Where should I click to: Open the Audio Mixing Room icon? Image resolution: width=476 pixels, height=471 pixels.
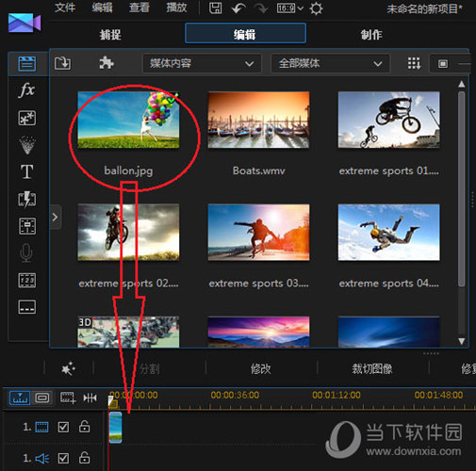tap(27, 226)
